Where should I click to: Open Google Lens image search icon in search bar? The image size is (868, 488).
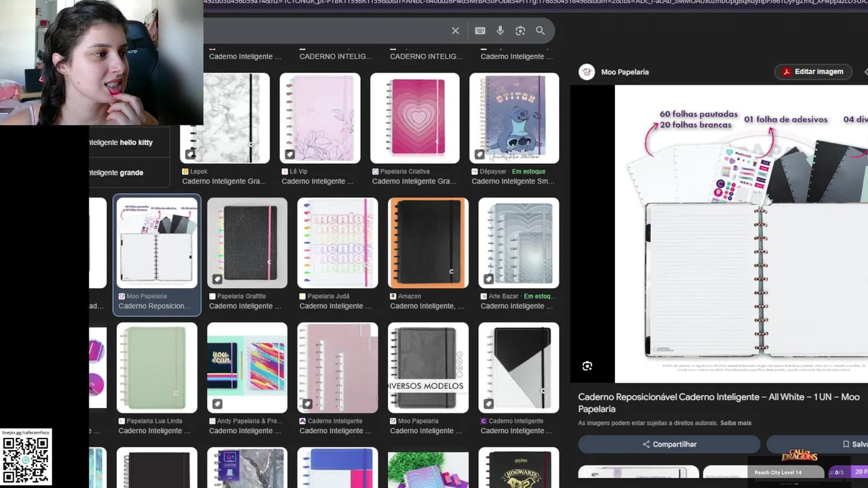point(520,30)
